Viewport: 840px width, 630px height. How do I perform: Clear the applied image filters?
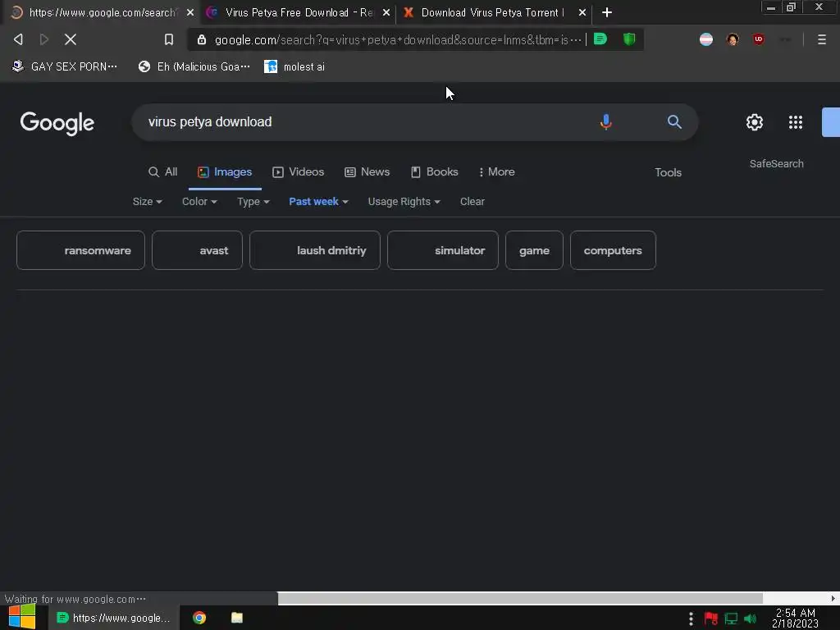coord(472,202)
